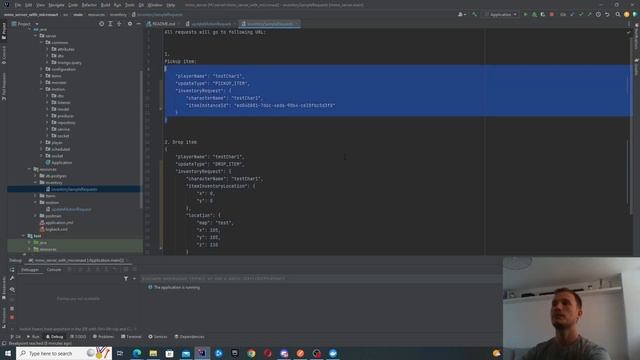The width and height of the screenshot is (640, 360).
Task: Open the TODO tool window
Action: (78, 337)
